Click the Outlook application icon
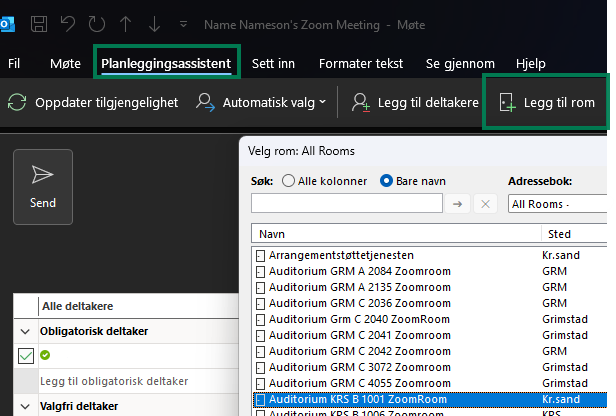 (x=7, y=24)
